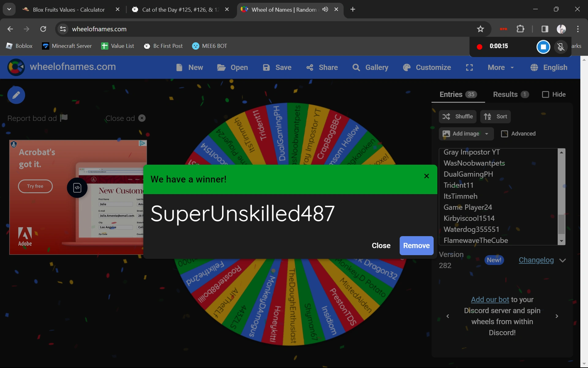This screenshot has height=368, width=588.
Task: Open the Bc First Post bookmark
Action: (163, 46)
